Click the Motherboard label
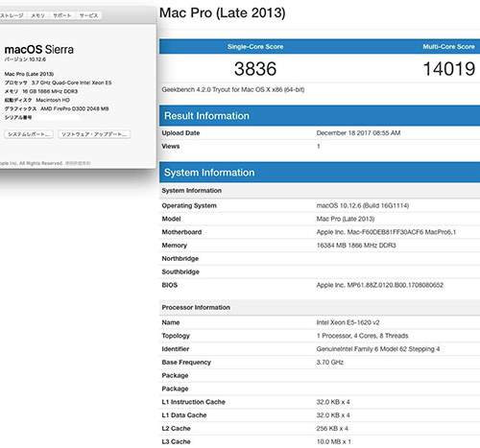480x448 pixels. [181, 232]
